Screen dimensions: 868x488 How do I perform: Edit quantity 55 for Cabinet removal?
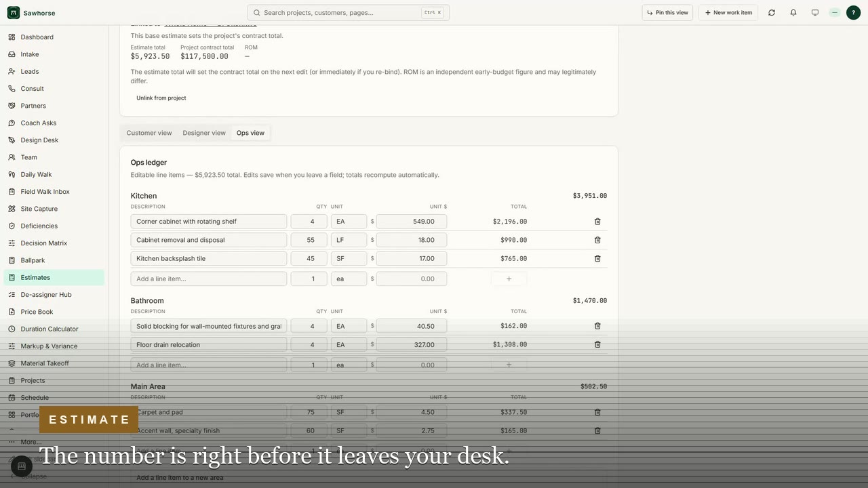309,240
